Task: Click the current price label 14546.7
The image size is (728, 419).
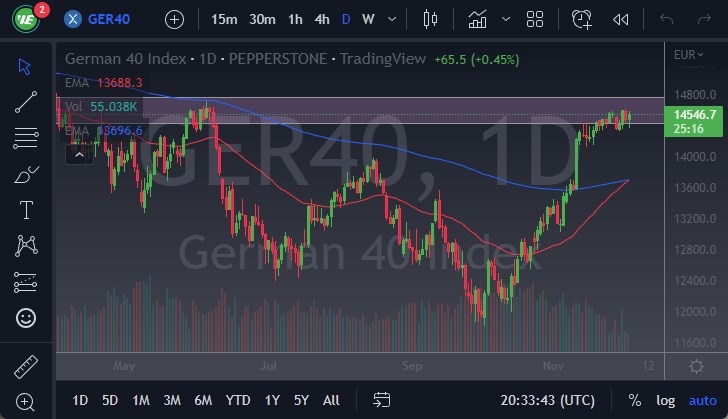Action: point(694,121)
